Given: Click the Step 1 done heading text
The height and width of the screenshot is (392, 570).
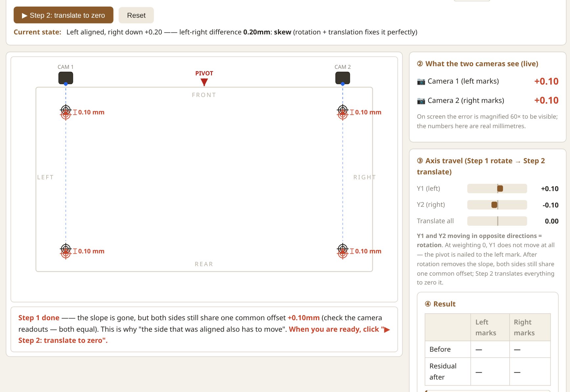Looking at the screenshot, I should pos(39,318).
